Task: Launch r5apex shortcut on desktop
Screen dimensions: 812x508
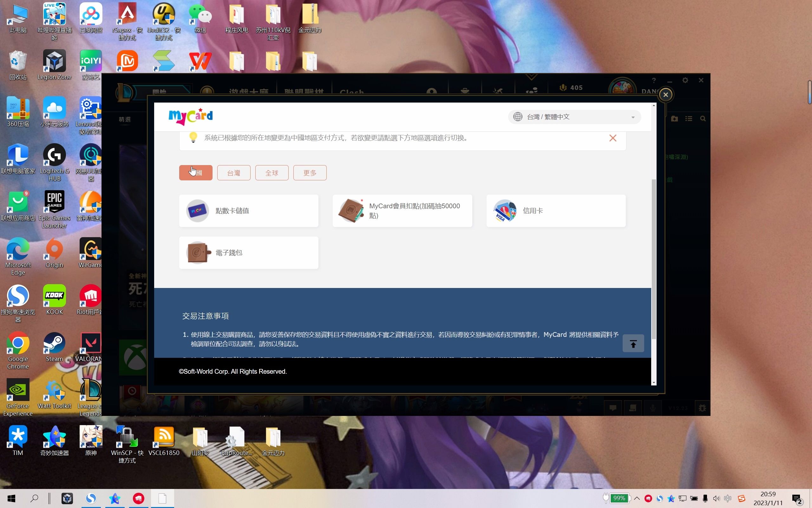Action: point(127,22)
